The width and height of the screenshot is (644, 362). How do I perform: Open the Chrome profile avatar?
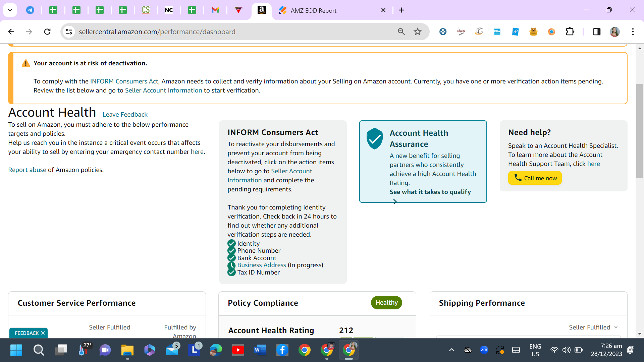615,32
